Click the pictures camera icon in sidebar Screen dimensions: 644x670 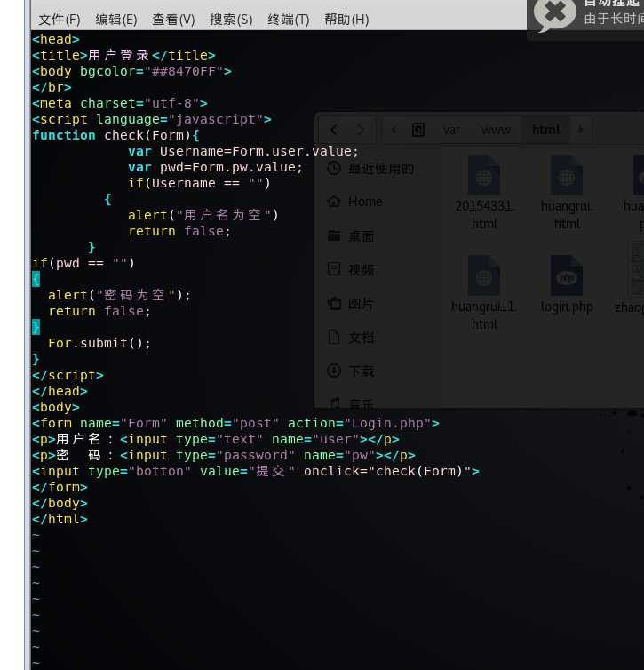334,303
